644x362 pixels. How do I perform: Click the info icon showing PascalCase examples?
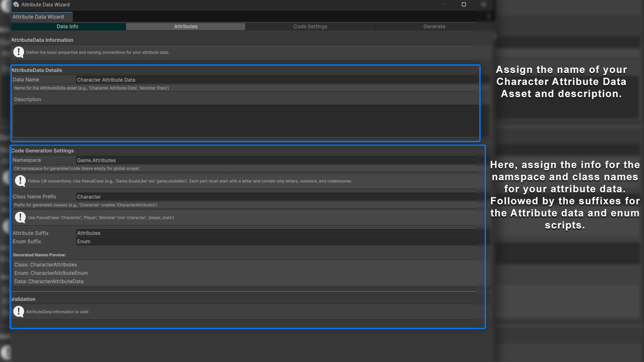[x=20, y=217]
